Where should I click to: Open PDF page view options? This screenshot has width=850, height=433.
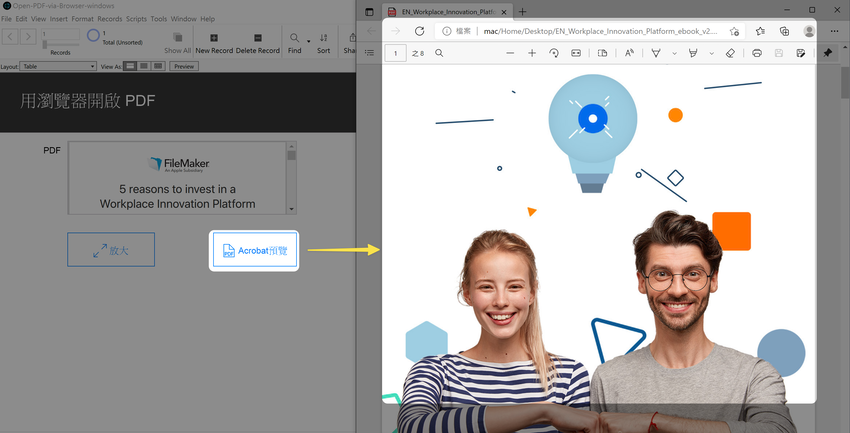pos(602,53)
